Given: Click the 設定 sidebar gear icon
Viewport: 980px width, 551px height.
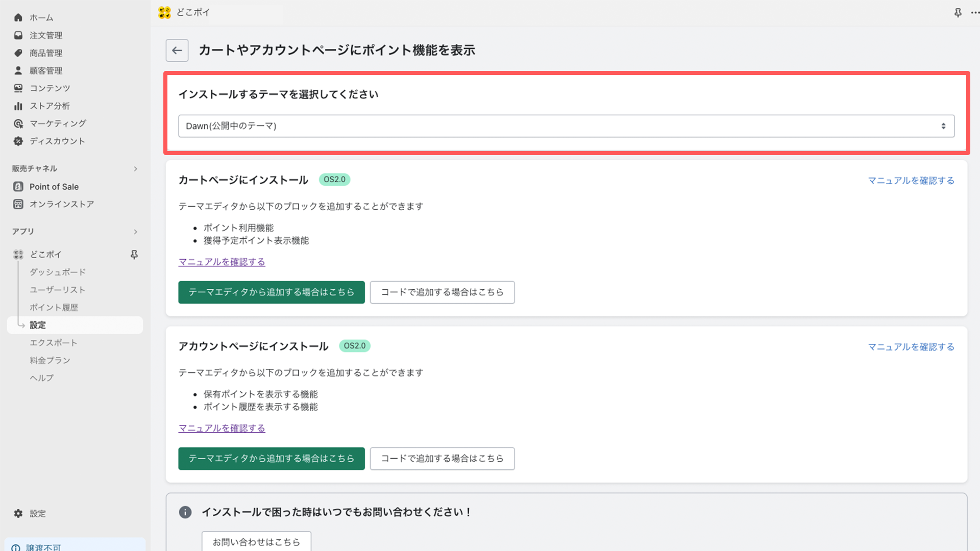Looking at the screenshot, I should pyautogui.click(x=18, y=513).
